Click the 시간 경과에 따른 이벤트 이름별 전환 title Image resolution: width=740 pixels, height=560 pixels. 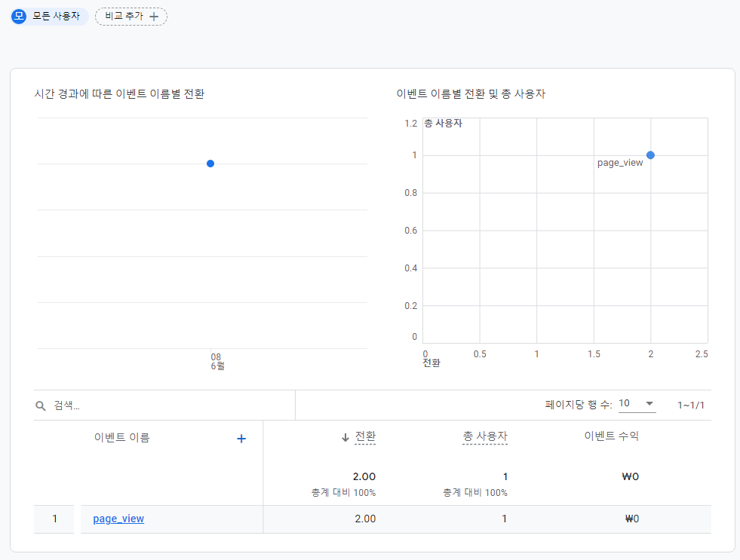pos(119,94)
